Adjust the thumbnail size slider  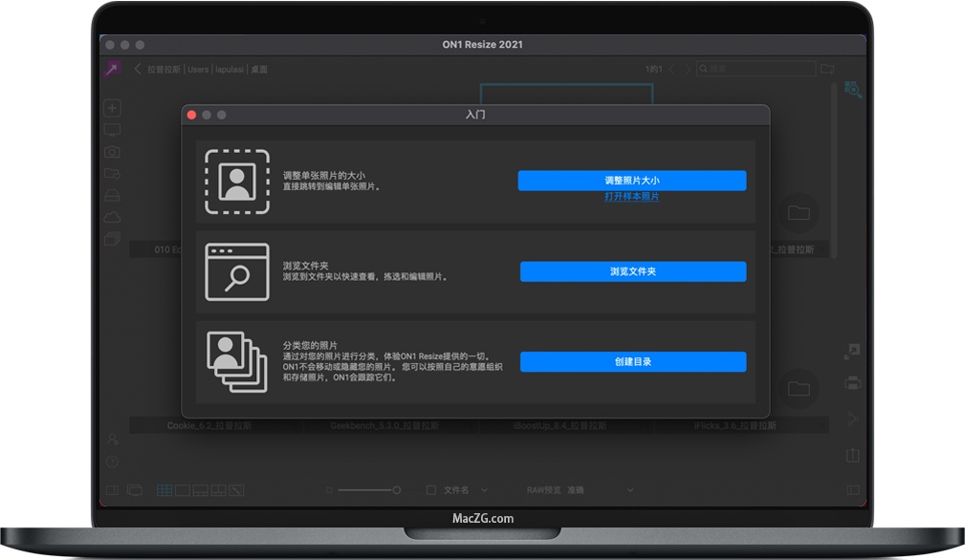[x=397, y=489]
